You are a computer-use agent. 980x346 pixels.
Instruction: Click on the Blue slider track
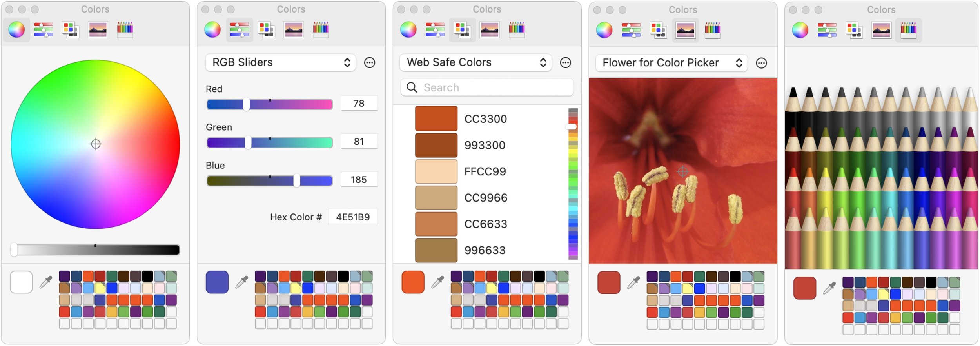pyautogui.click(x=270, y=181)
